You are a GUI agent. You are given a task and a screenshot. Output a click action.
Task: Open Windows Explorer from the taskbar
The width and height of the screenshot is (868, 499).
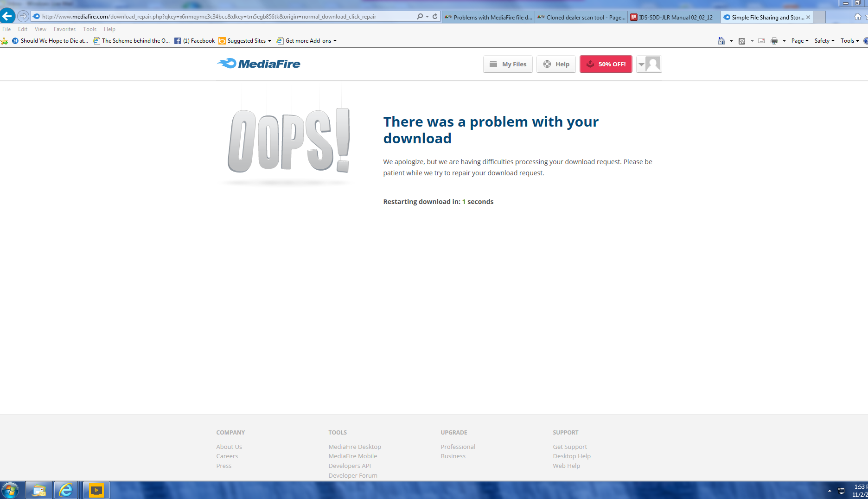tap(39, 490)
